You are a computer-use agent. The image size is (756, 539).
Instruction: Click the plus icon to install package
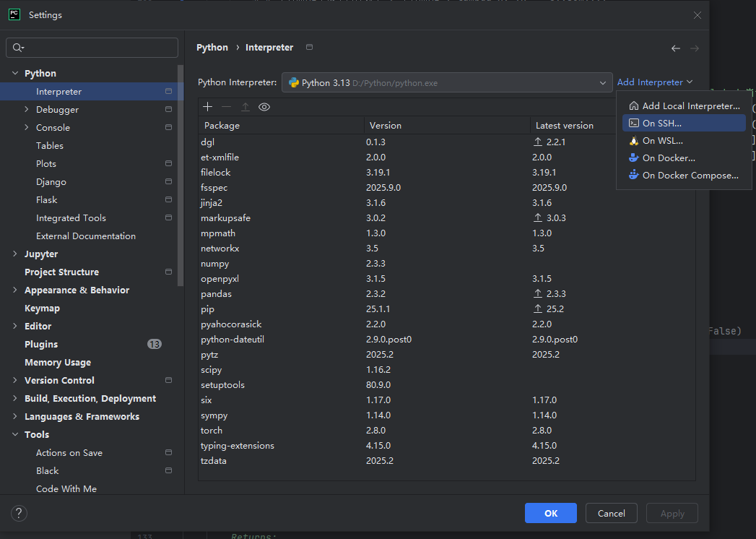pos(208,107)
